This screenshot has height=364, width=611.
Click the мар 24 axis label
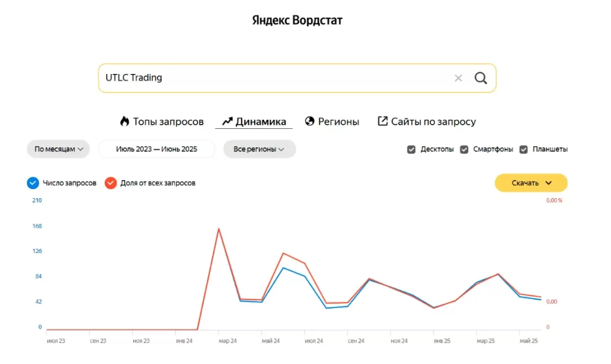pyautogui.click(x=227, y=341)
